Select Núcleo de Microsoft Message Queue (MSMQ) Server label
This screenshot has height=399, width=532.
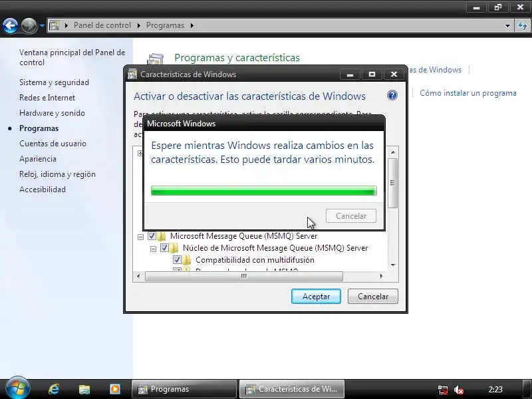(275, 248)
